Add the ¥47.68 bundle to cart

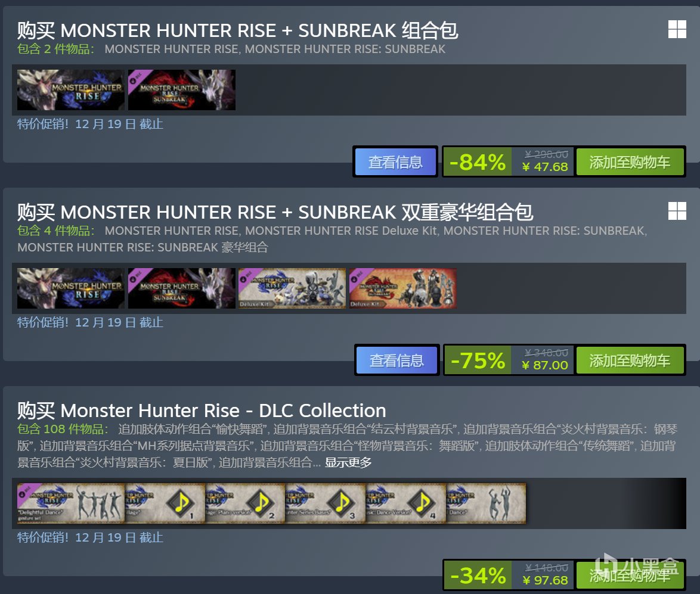(x=630, y=162)
